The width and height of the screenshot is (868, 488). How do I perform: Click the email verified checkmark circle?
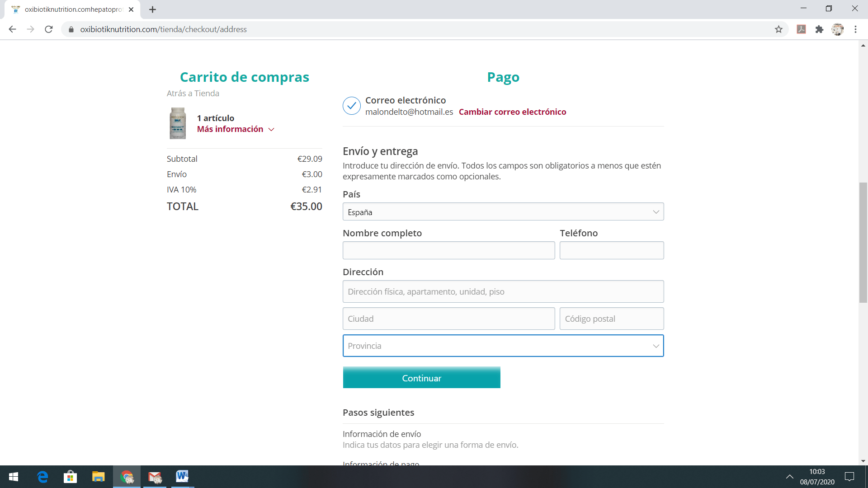351,106
